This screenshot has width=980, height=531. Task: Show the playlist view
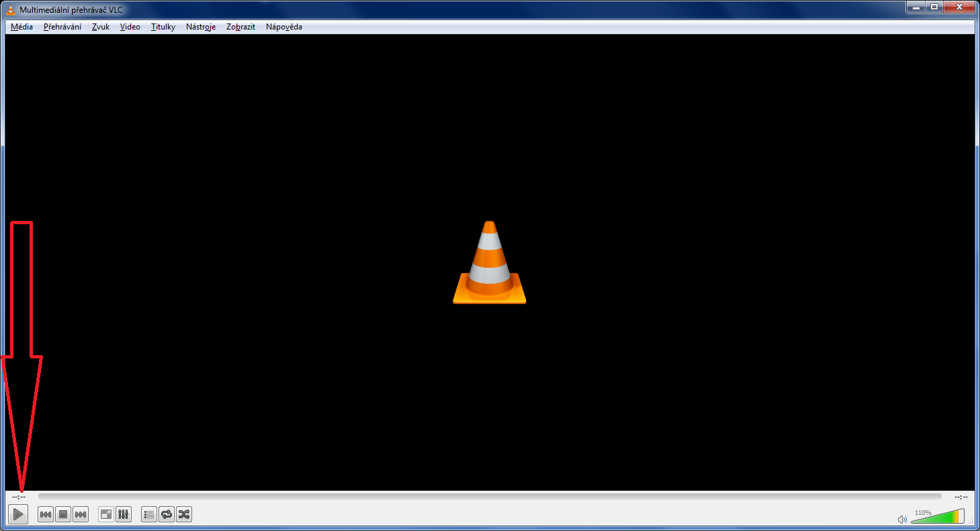click(x=149, y=515)
